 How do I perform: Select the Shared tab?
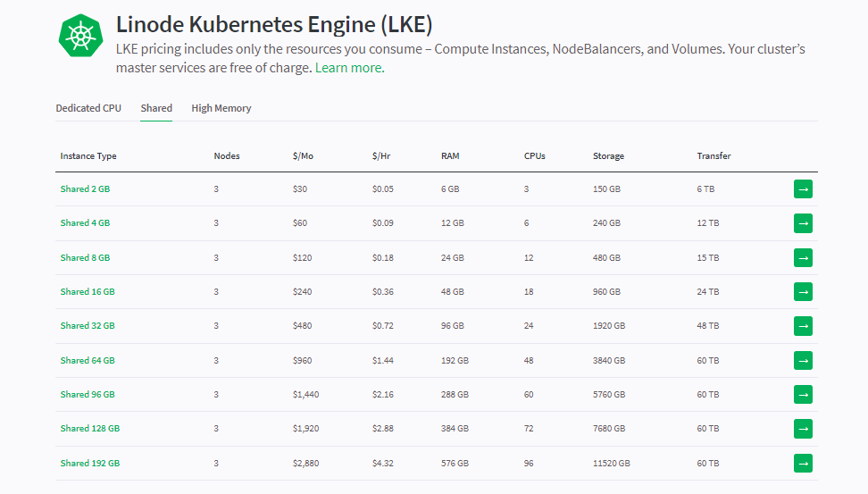coord(156,108)
